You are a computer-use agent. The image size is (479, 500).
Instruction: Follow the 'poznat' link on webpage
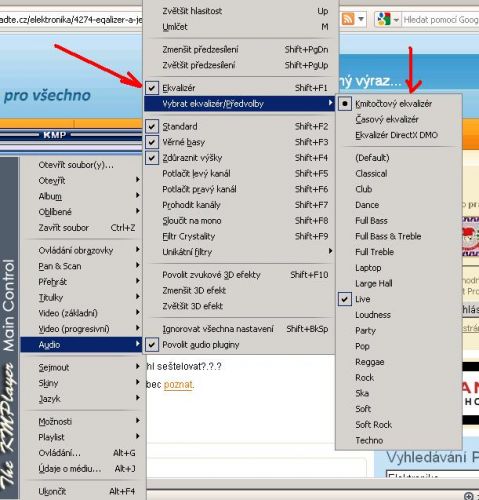(x=178, y=385)
